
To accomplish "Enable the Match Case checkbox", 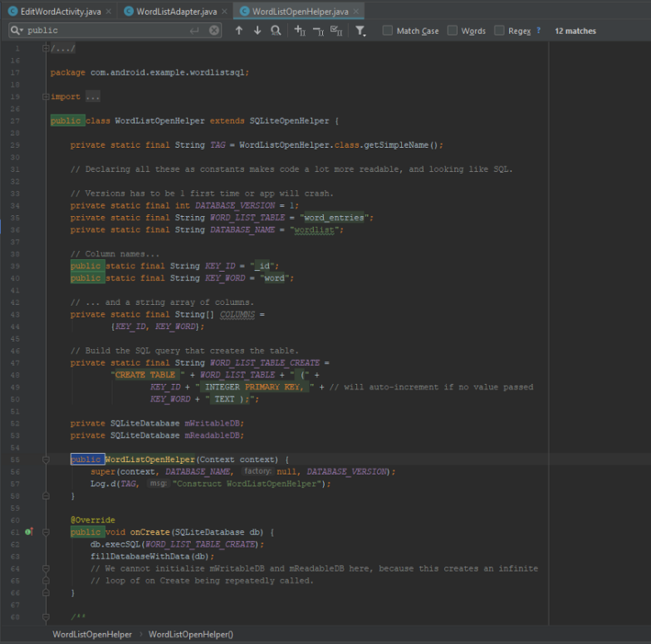I will (x=387, y=30).
